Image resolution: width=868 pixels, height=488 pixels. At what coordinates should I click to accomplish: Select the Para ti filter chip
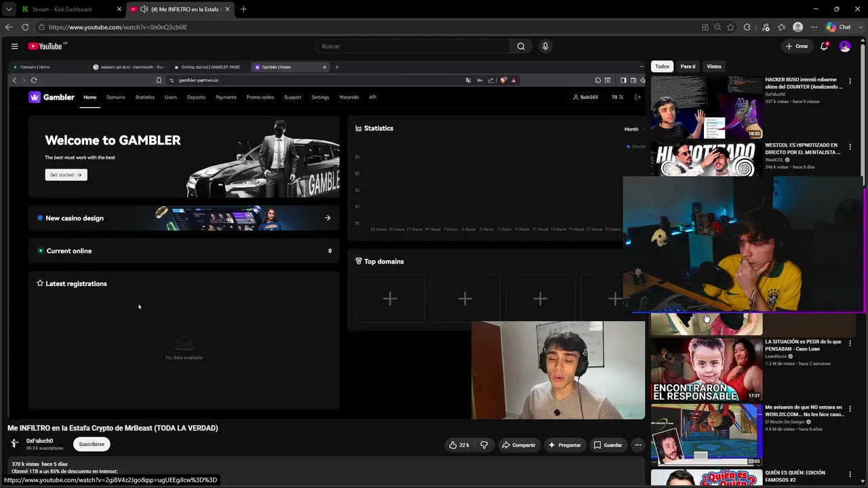pyautogui.click(x=688, y=66)
